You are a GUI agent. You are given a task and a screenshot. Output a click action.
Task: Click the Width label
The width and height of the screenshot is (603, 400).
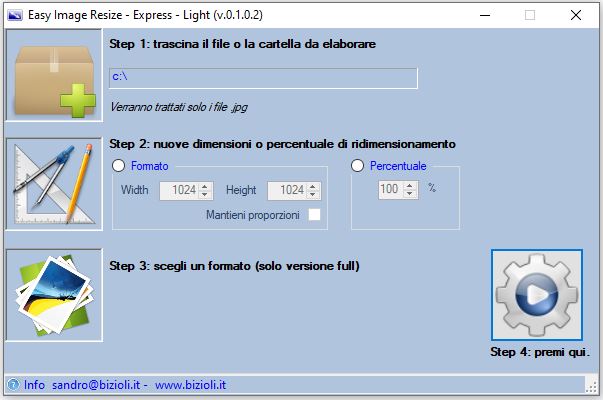(x=135, y=190)
